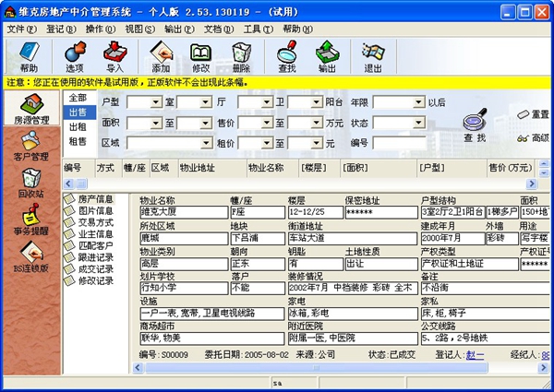Sort by the 物业地址 column header
The image size is (554, 392).
(212, 168)
